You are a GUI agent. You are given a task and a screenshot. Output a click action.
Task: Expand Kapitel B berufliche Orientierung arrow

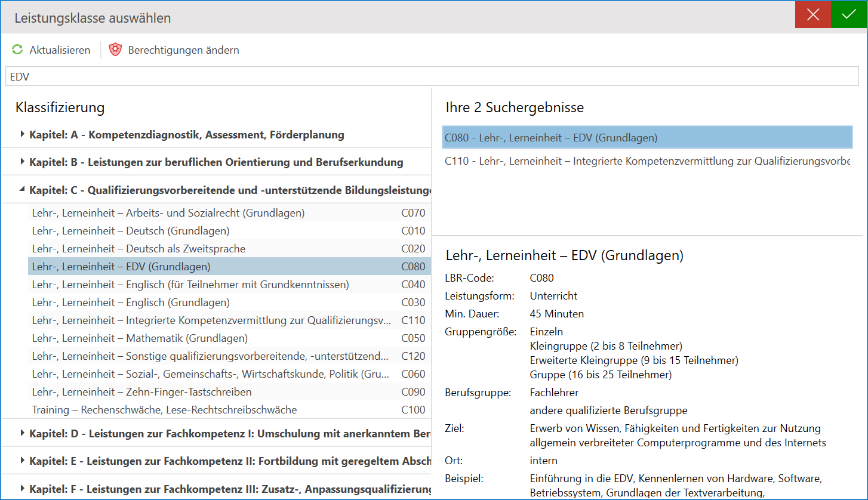22,162
